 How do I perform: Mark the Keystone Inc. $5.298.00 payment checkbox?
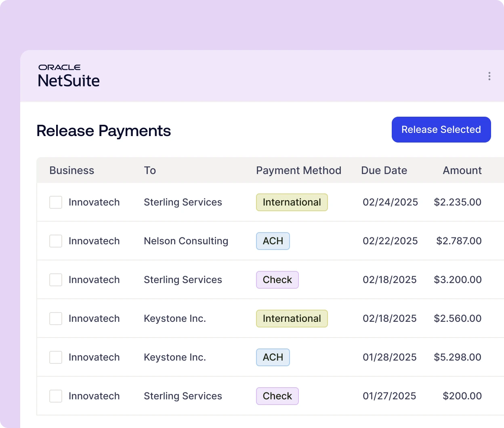point(56,357)
